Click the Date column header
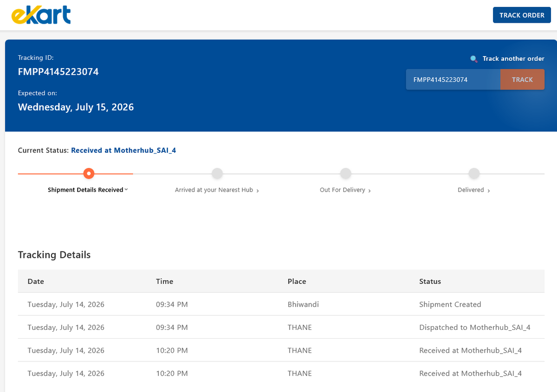The width and height of the screenshot is (557, 392). 36,281
